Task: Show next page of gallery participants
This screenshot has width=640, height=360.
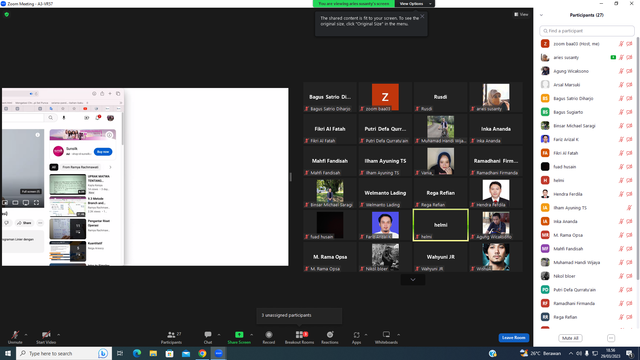Action: (413, 280)
